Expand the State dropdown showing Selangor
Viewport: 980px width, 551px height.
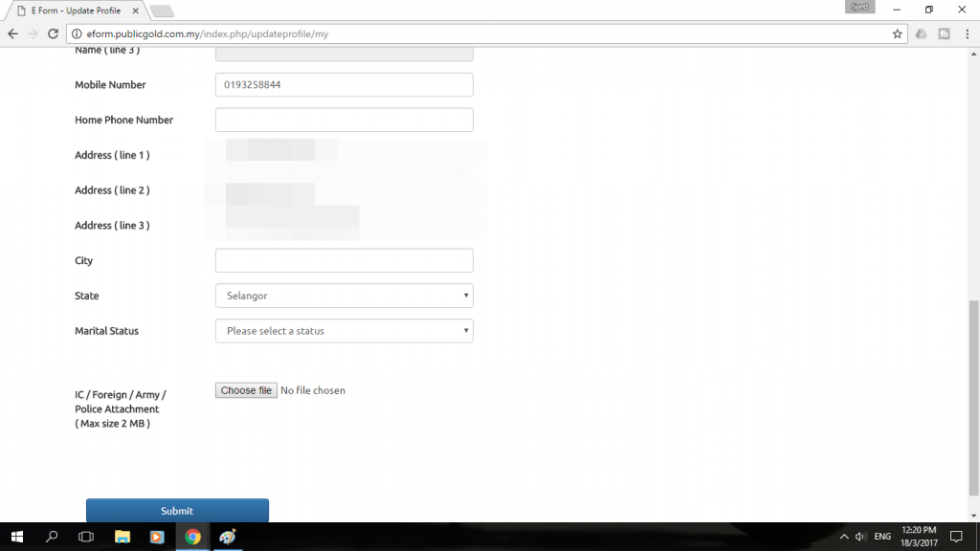click(345, 296)
